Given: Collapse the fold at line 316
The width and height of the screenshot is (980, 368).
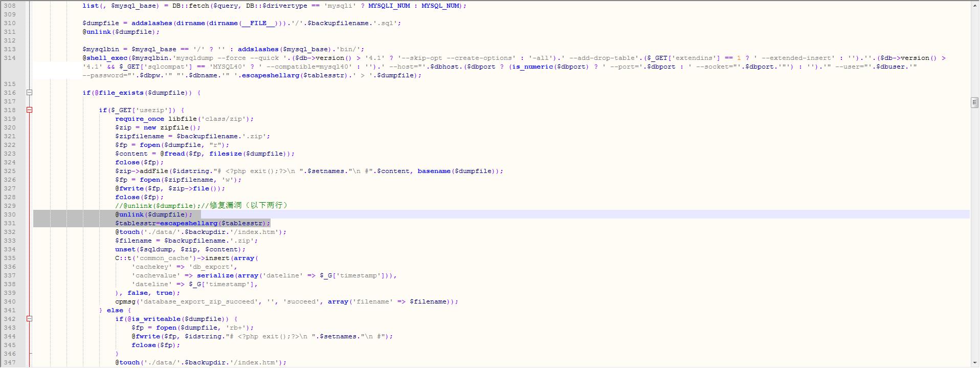Looking at the screenshot, I should click(29, 93).
